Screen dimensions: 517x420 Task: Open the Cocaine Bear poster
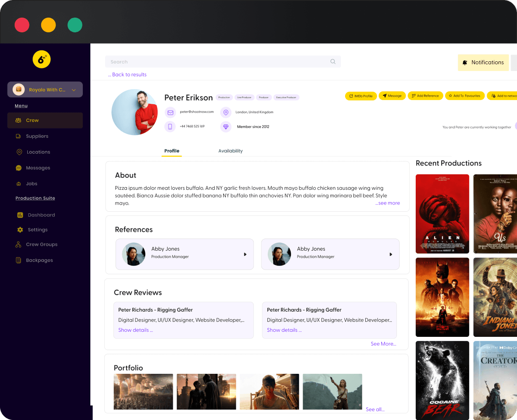(442, 381)
